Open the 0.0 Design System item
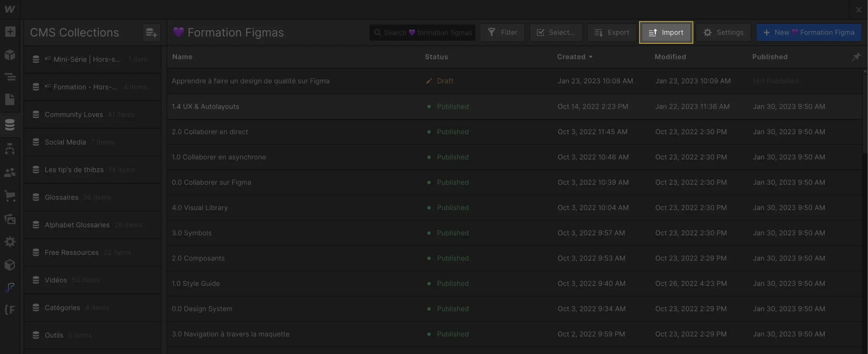Screen dimensions: 868x354 [x=514, y=309]
